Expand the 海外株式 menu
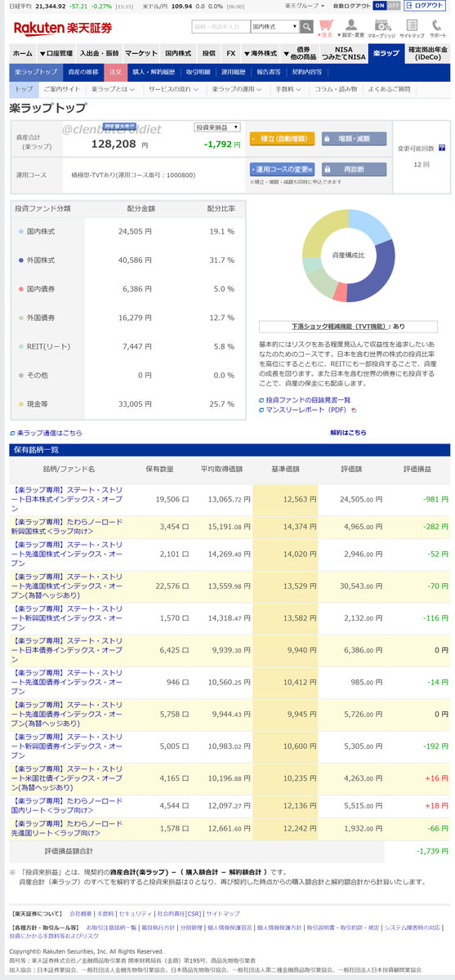 coord(260,53)
